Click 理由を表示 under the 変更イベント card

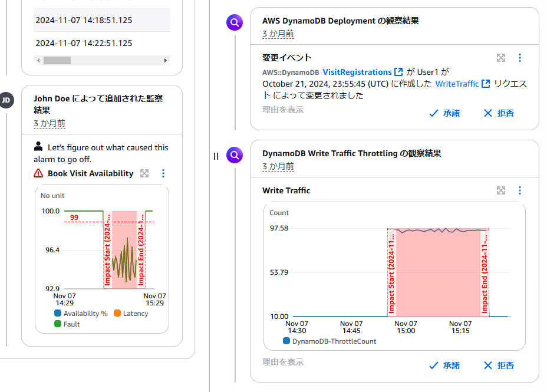click(x=283, y=110)
